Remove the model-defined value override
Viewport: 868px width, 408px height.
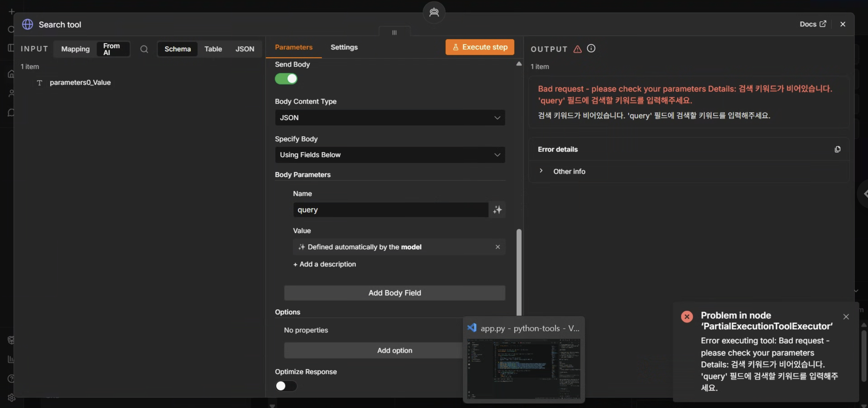coord(497,247)
